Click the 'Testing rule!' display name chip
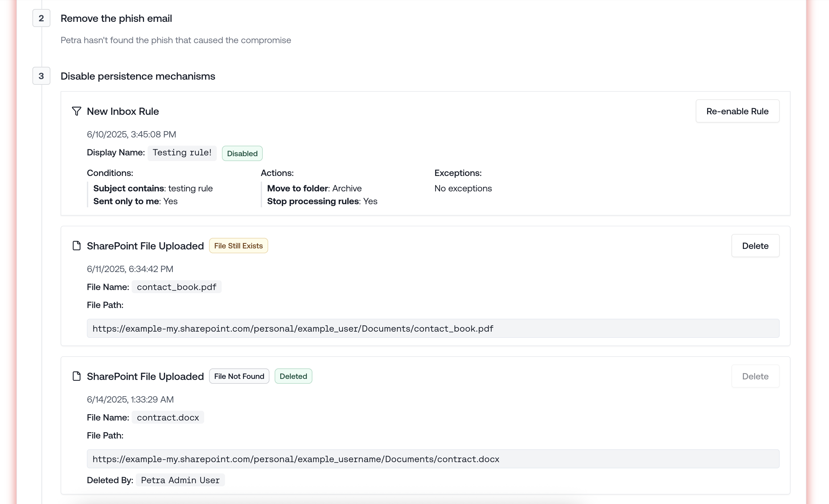 182,153
